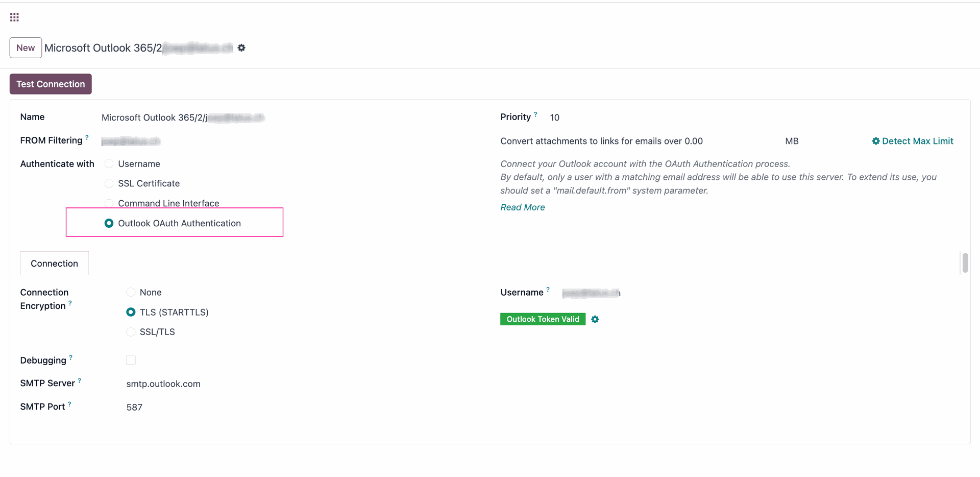Show help tooltip for Priority
The width and height of the screenshot is (980, 477).
click(x=535, y=114)
